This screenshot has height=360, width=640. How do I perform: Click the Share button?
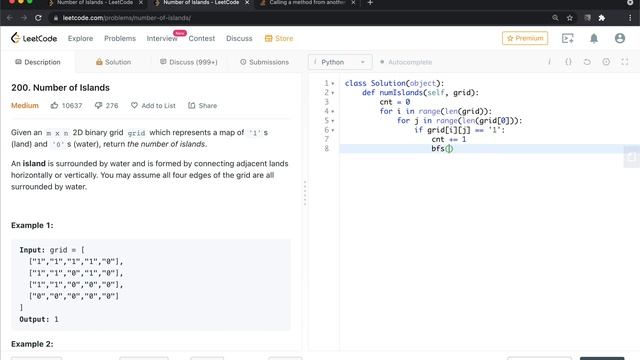click(202, 105)
